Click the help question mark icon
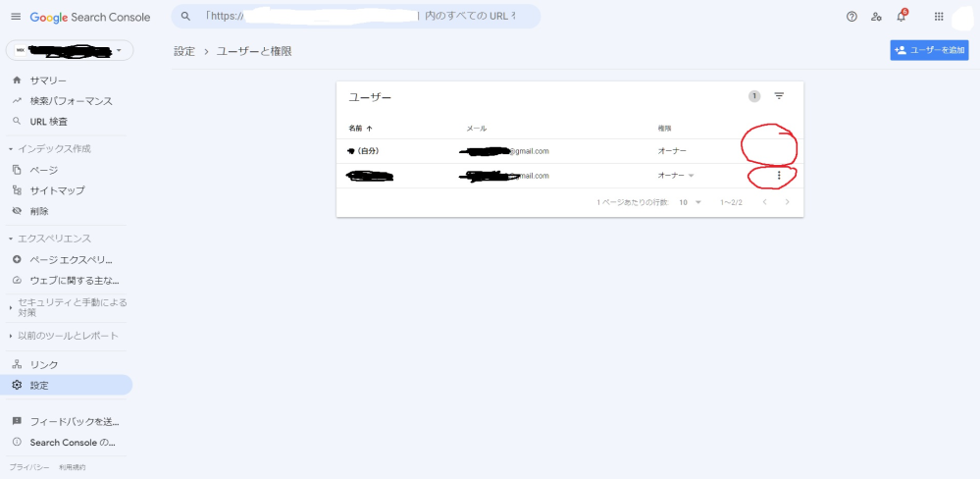This screenshot has height=479, width=980. (x=851, y=17)
